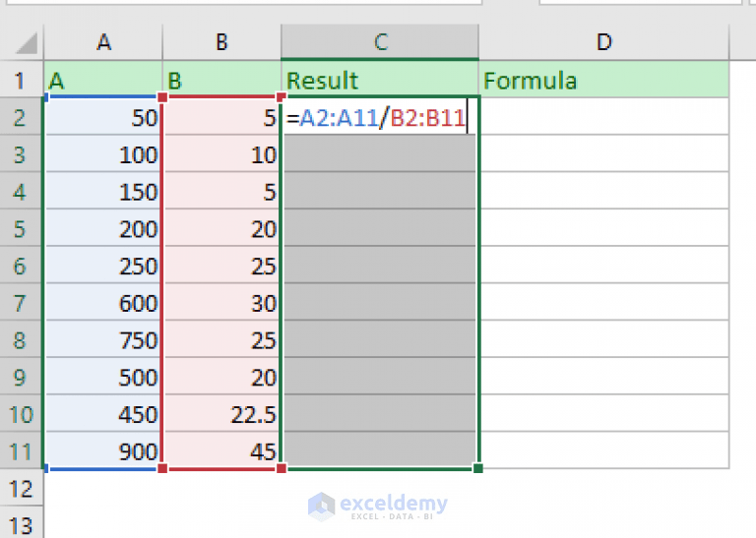Click shaded cell C11 in Result column
The width and height of the screenshot is (756, 538).
tap(380, 450)
